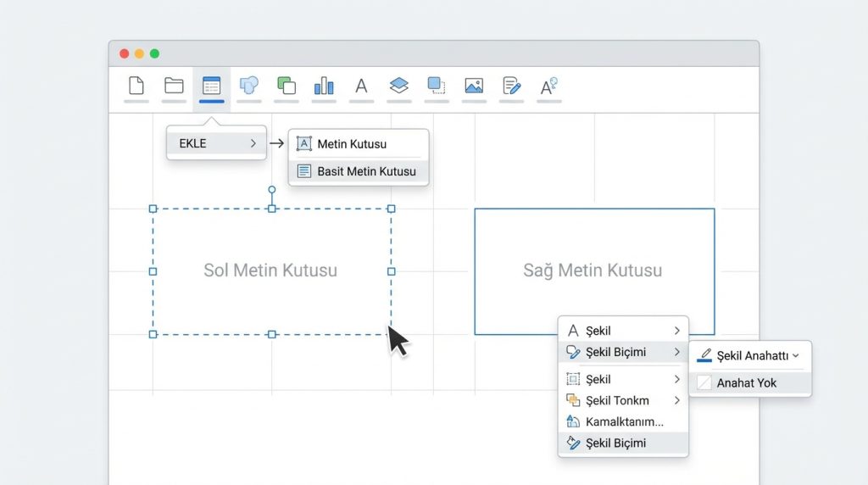This screenshot has height=485, width=868.
Task: Open the bar chart toolbar icon
Action: 324,86
